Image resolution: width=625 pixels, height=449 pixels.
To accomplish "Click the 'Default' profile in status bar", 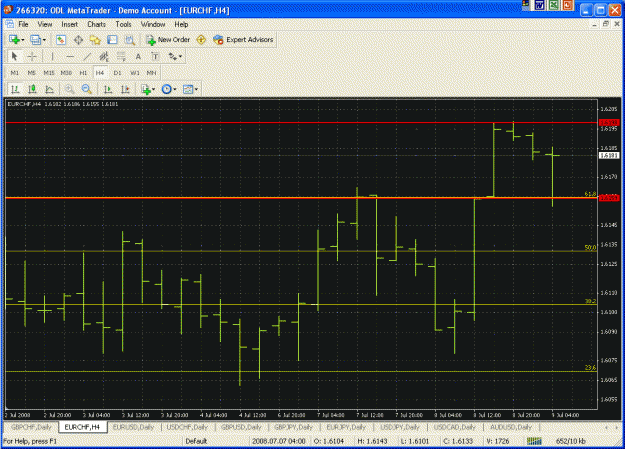I will pos(196,441).
